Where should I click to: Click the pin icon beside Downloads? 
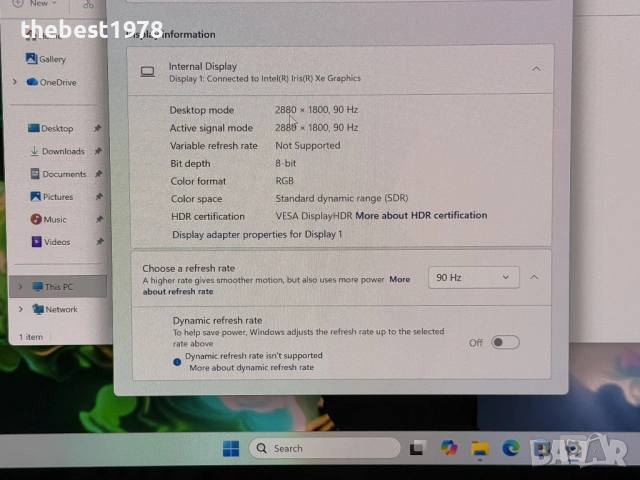point(98,151)
